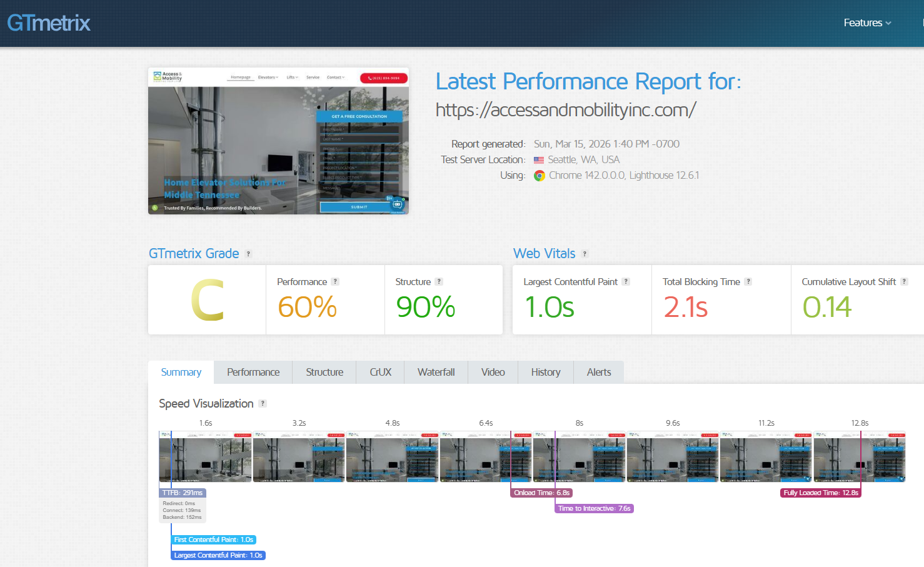Open the Features dropdown menu

pyautogui.click(x=867, y=23)
